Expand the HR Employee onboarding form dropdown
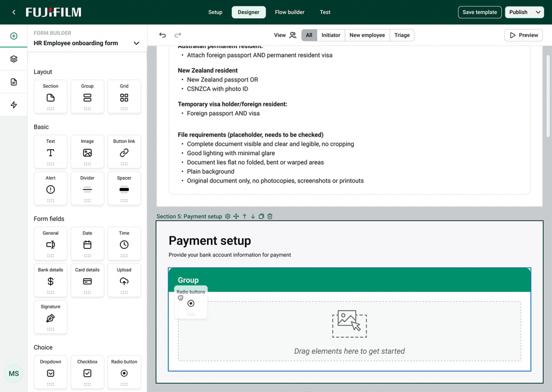This screenshot has width=552, height=392. (136, 43)
